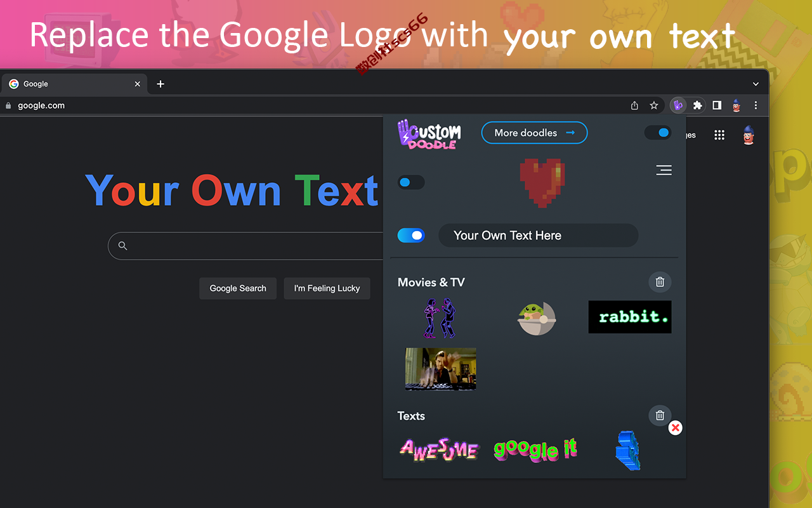This screenshot has width=812, height=508.
Task: Edit the 'Your Own Text Here' field
Action: (538, 236)
